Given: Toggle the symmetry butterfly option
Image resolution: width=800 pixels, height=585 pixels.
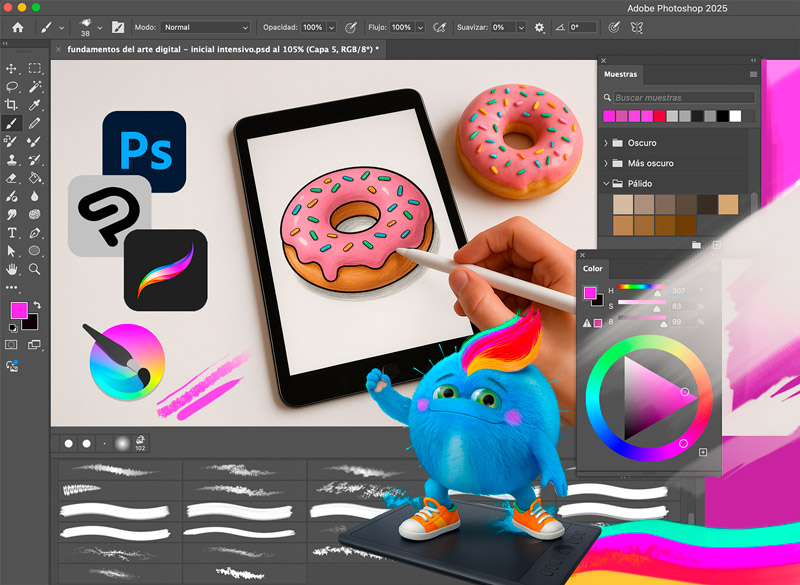Looking at the screenshot, I should [636, 28].
